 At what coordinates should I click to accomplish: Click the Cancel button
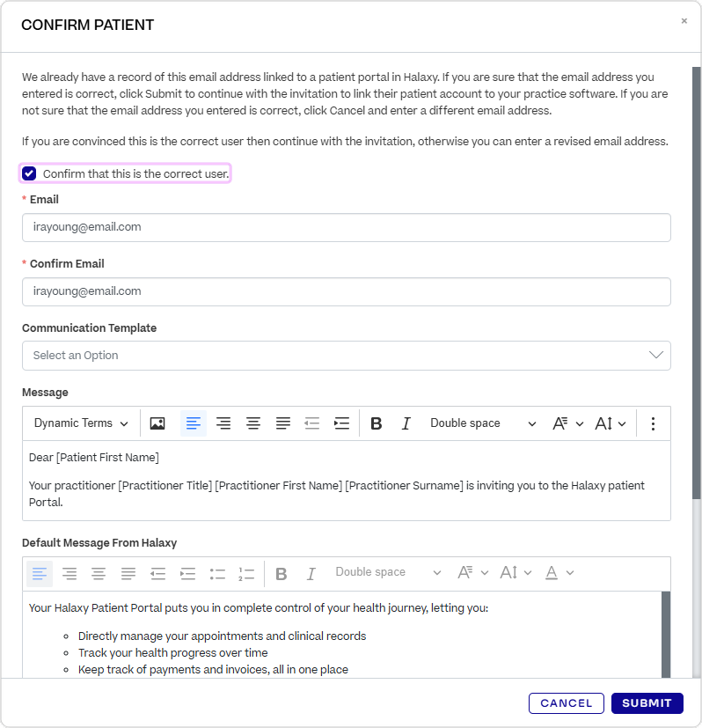566,703
